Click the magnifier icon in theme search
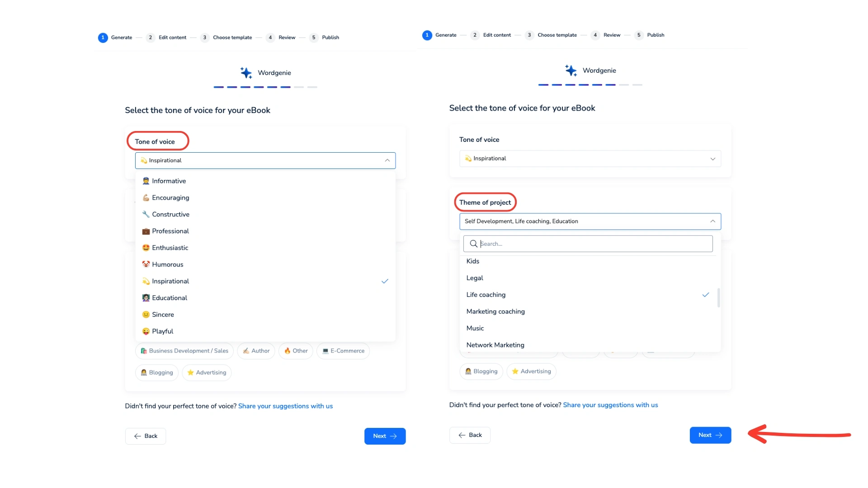 [x=473, y=244]
